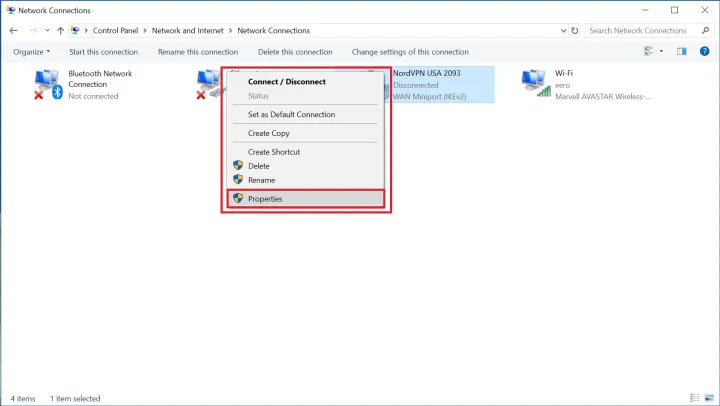Select the Ethernet adapter icon
Screen dimensions: 720x406
[x=210, y=84]
